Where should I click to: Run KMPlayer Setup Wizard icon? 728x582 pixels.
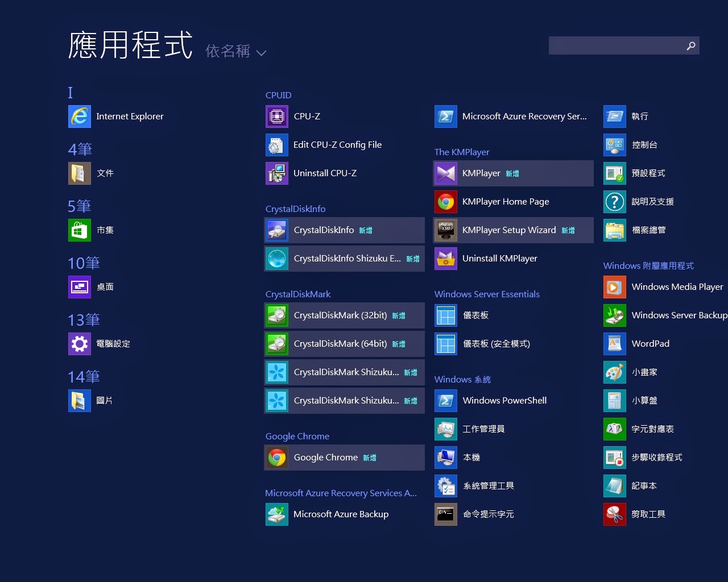pyautogui.click(x=446, y=230)
